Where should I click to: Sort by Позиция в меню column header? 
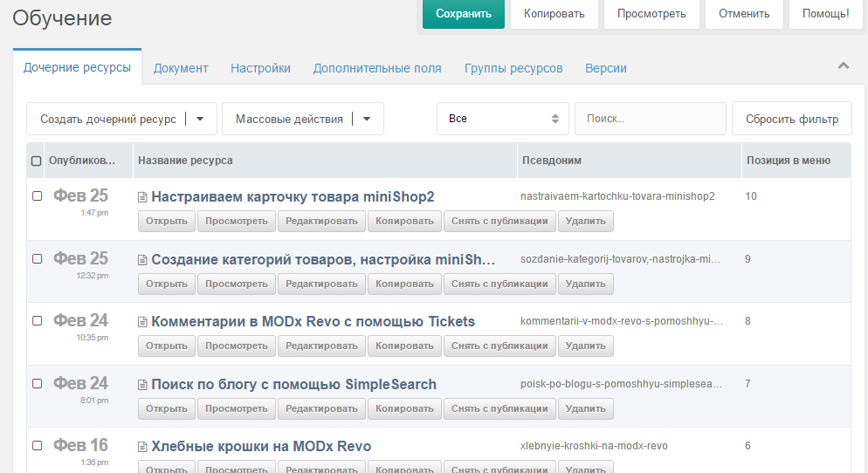tap(789, 161)
